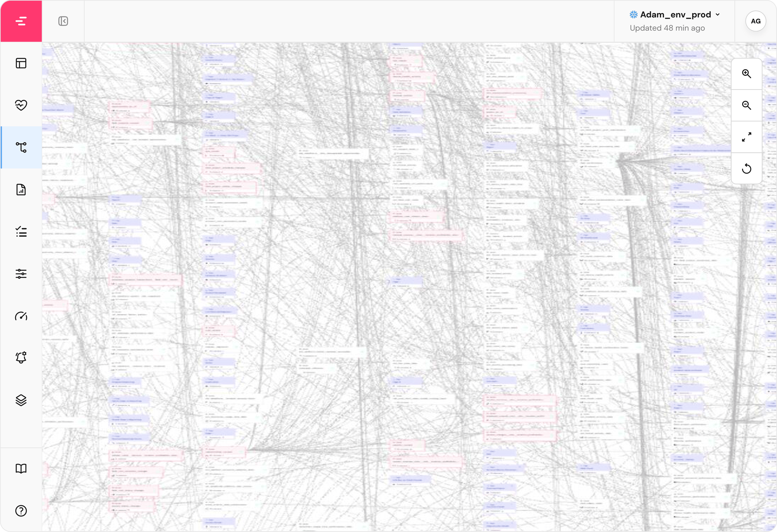This screenshot has width=777, height=532.
Task: Expand the Adam_env_prod environment dropdown
Action: coord(675,15)
